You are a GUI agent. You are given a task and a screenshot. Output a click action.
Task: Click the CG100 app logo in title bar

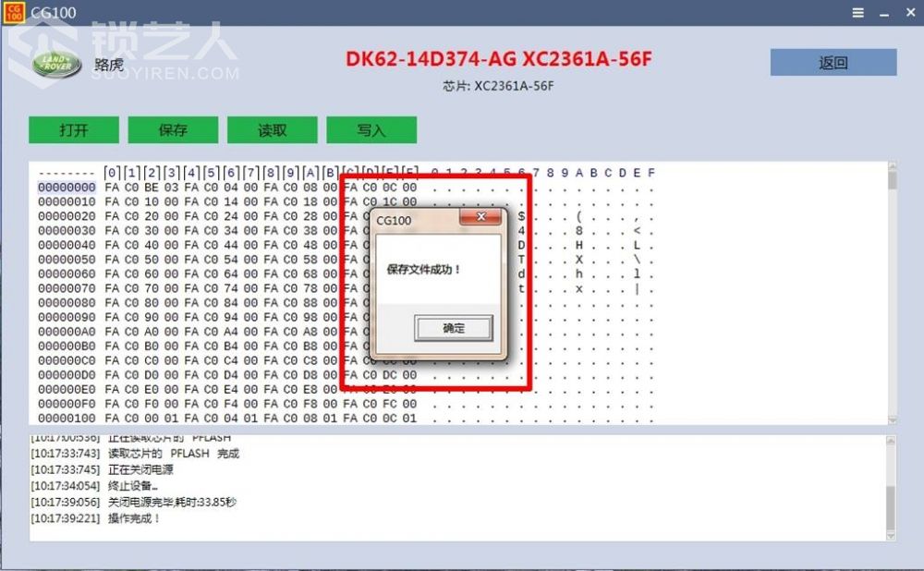[14, 12]
